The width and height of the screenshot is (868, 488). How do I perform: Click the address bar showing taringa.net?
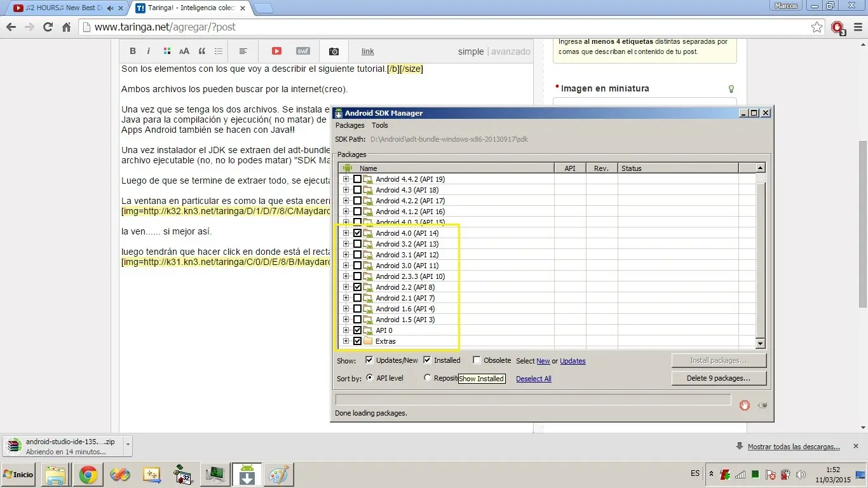445,27
